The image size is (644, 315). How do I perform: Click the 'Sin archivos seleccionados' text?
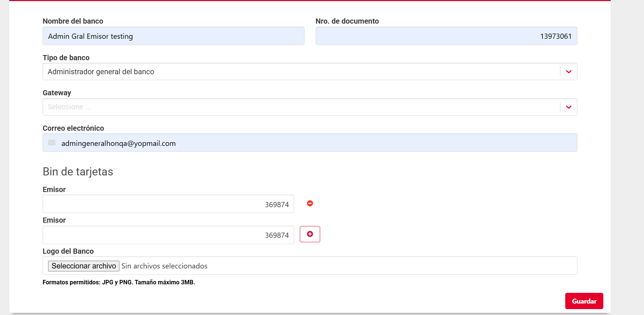[165, 266]
